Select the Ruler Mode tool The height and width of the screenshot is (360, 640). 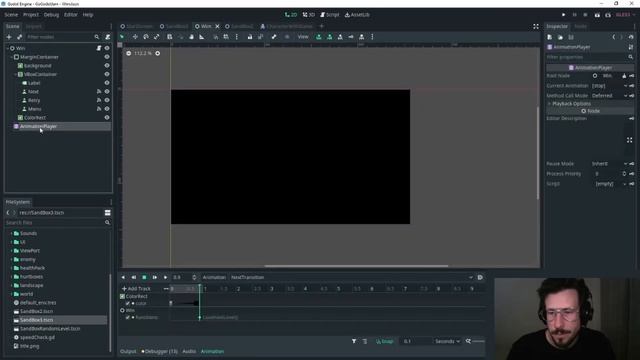click(202, 37)
